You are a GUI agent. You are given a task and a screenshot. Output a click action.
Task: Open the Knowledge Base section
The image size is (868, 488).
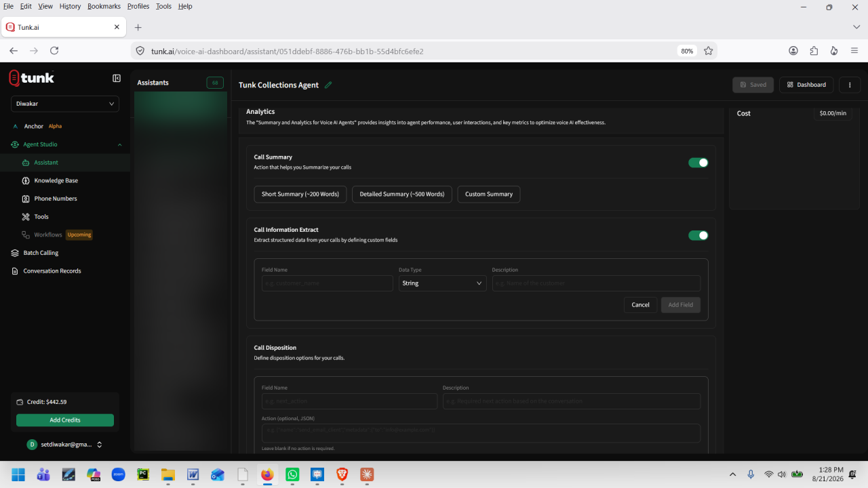coord(56,180)
